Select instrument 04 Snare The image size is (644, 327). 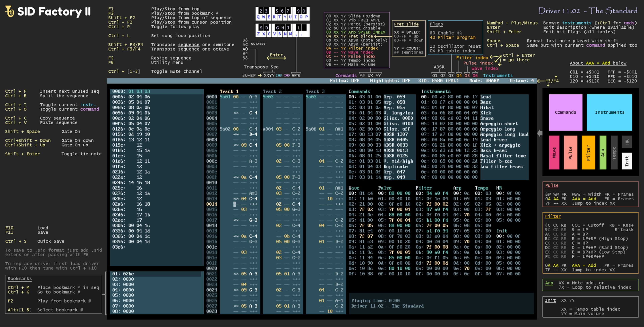point(475,118)
